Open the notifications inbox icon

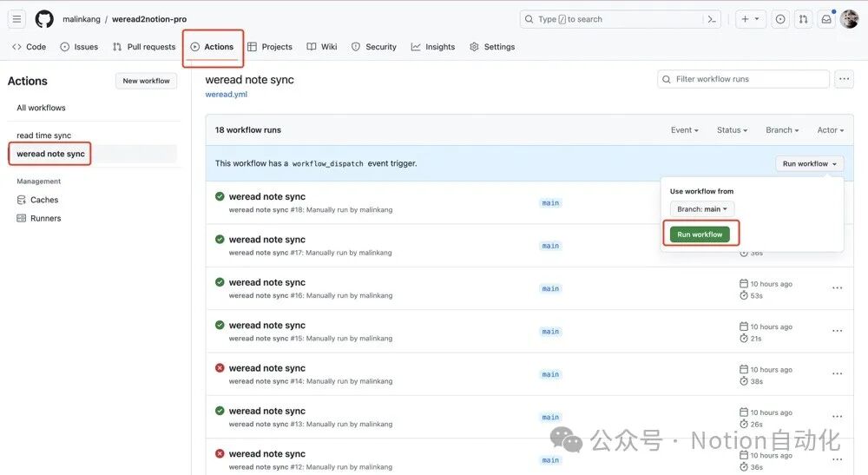(x=826, y=19)
